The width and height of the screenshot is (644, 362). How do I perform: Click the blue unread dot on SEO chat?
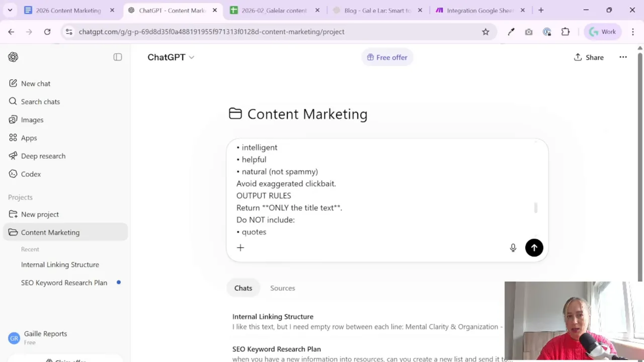119,283
